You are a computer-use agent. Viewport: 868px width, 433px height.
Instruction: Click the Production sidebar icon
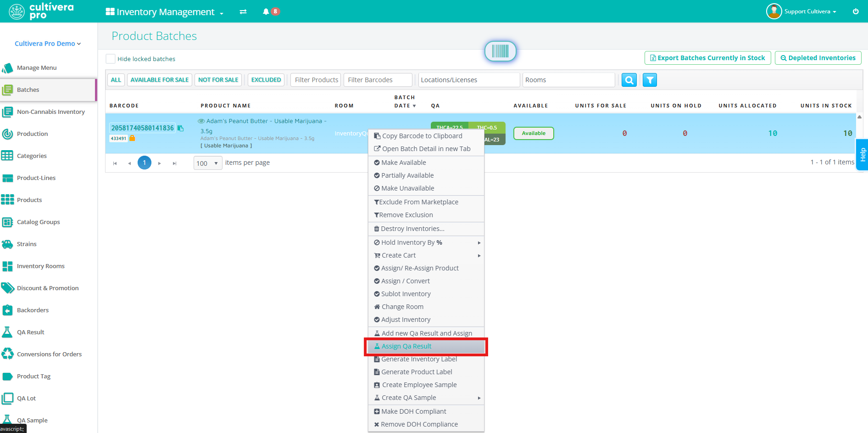7,134
